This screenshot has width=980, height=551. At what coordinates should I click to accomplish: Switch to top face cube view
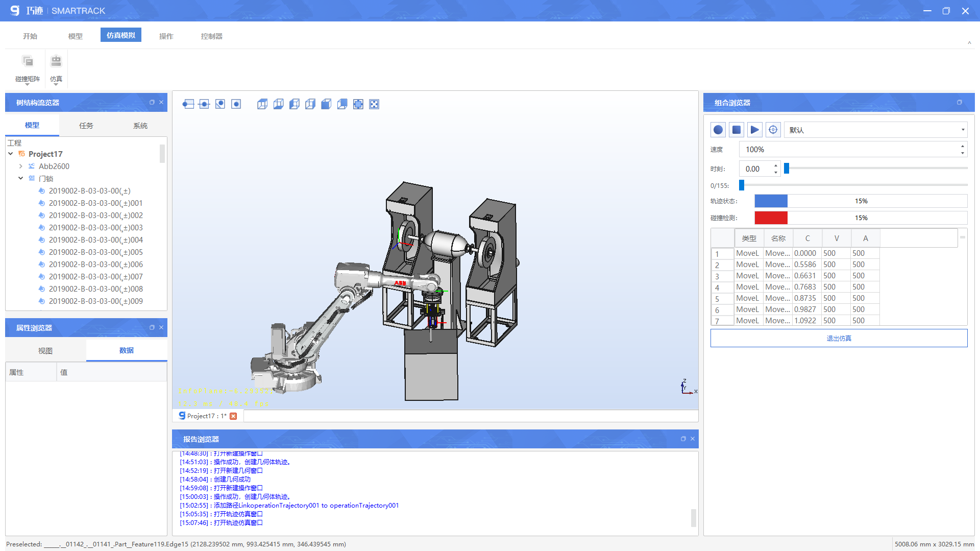coord(262,104)
